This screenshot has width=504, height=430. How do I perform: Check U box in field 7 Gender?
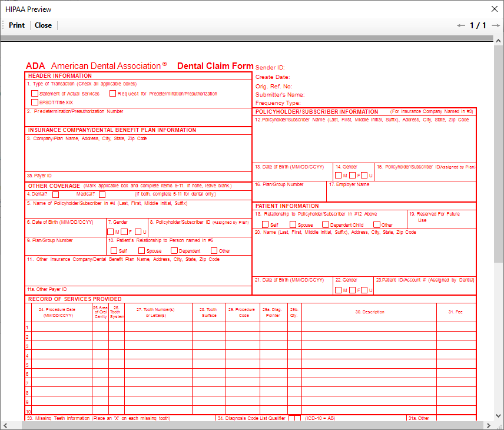[138, 231]
